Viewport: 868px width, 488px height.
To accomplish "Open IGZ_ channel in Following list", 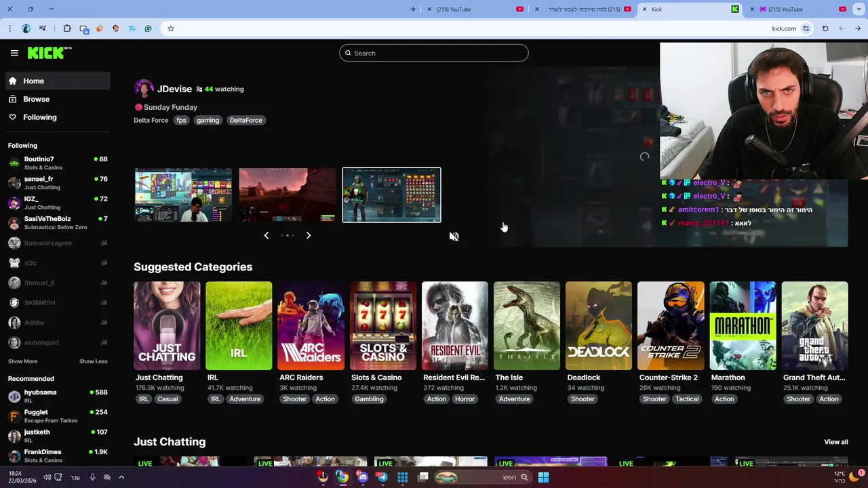I will [x=58, y=203].
